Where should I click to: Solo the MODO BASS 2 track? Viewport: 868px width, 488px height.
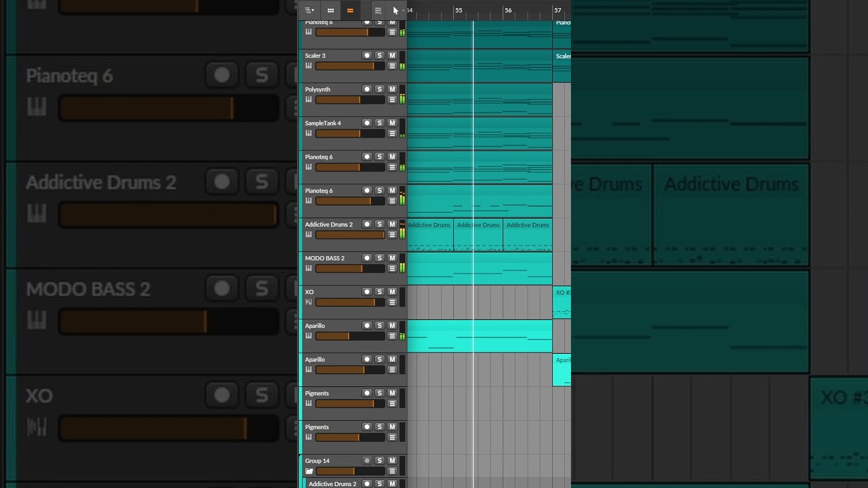[380, 258]
